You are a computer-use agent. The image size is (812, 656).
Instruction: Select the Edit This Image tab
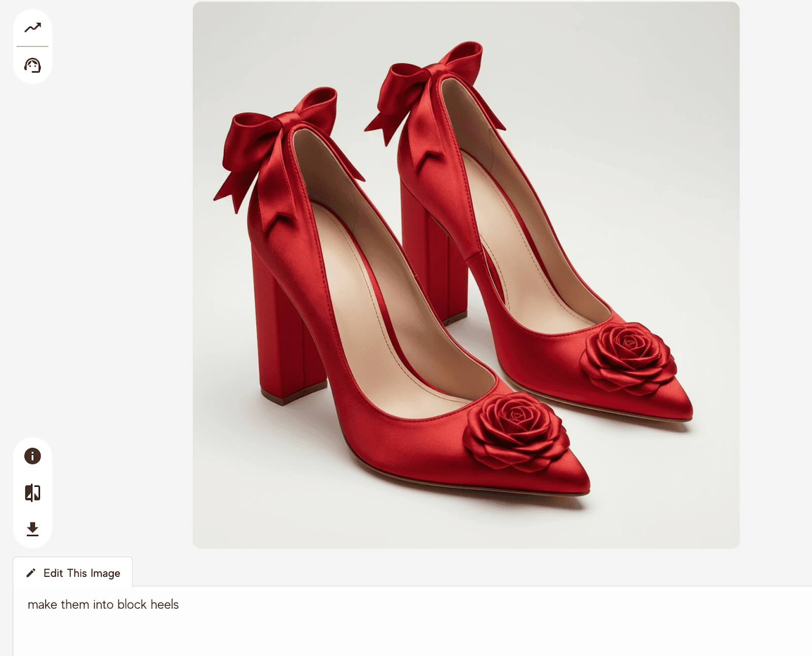tap(73, 572)
